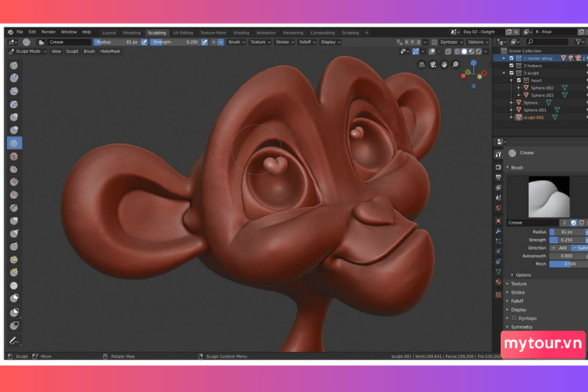Viewport: 588px width, 392px height.
Task: Uncheck the '2 helpers' collection checkbox
Action: (x=519, y=65)
